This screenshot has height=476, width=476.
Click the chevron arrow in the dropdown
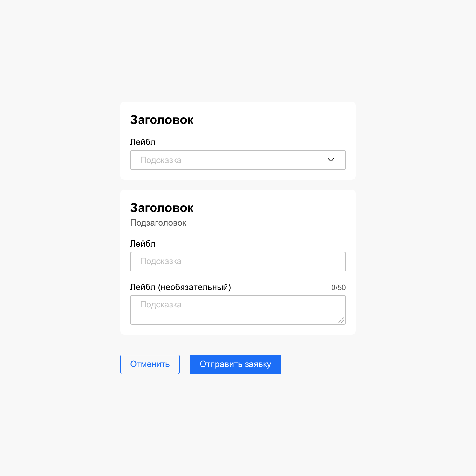(x=331, y=160)
